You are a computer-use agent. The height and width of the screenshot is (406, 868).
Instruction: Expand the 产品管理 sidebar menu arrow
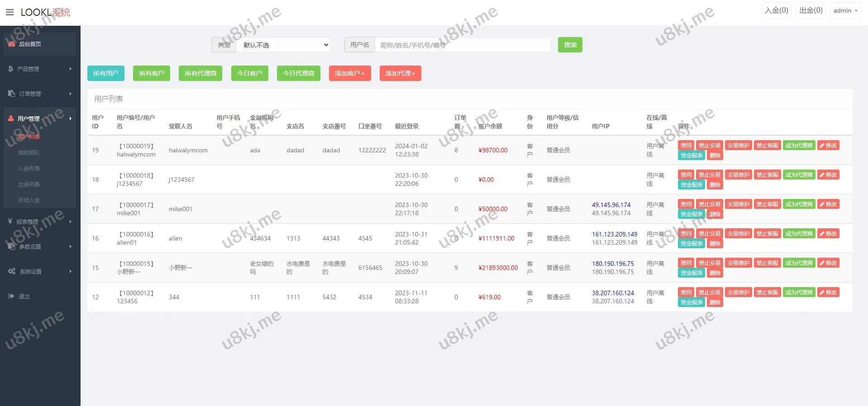point(71,69)
